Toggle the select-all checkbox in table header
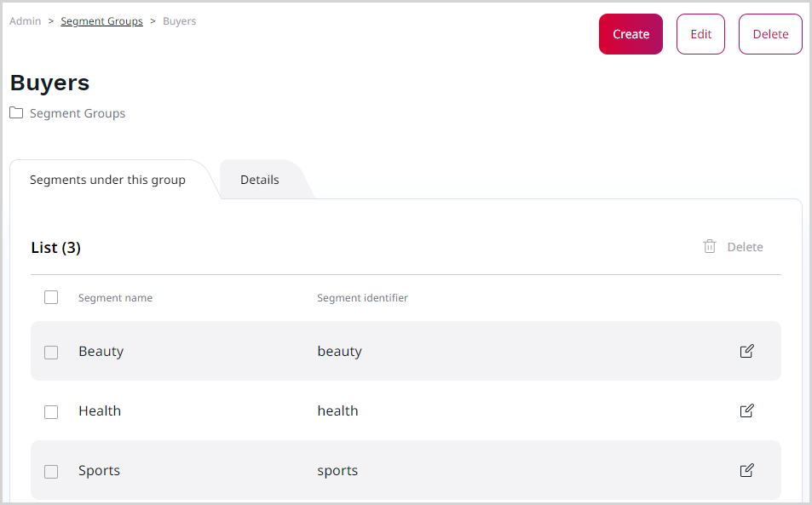The height and width of the screenshot is (505, 812). 51,297
